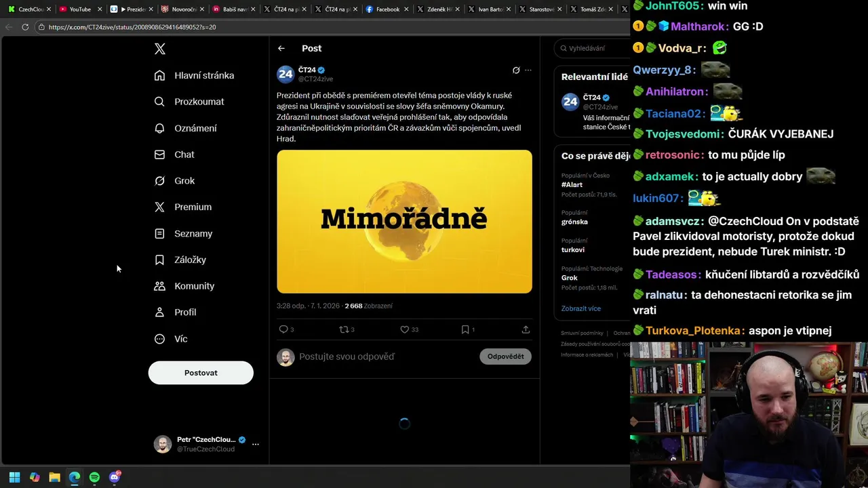The height and width of the screenshot is (488, 868).
Task: Go back with the Post arrow
Action: (281, 48)
